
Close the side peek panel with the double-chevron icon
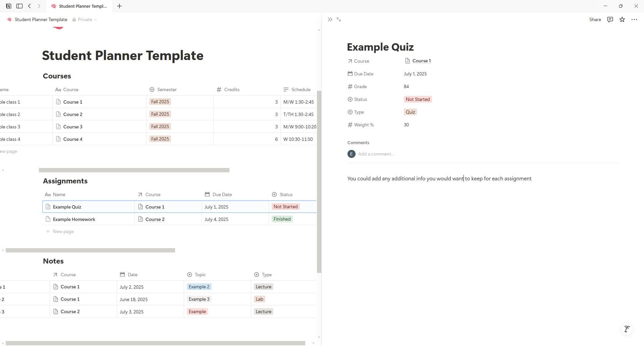pyautogui.click(x=330, y=19)
